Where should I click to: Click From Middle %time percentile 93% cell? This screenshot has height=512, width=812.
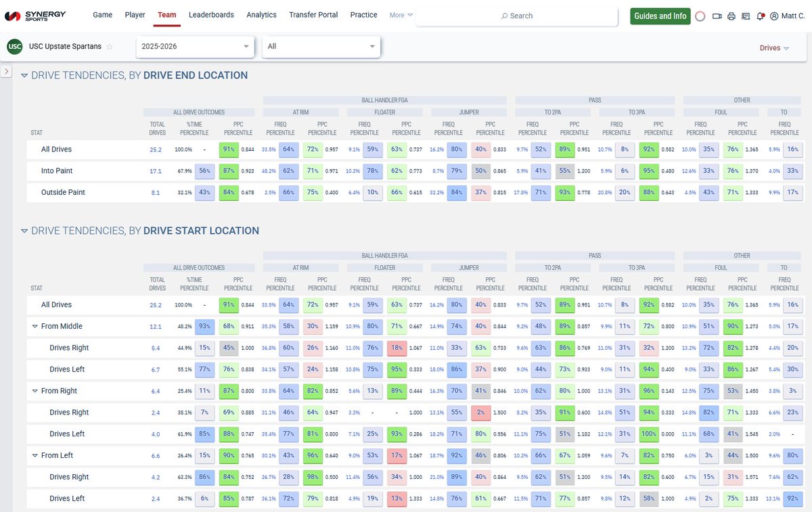205,327
